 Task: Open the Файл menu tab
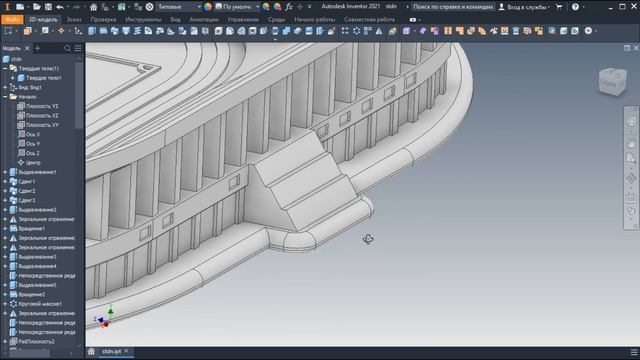[x=12, y=20]
